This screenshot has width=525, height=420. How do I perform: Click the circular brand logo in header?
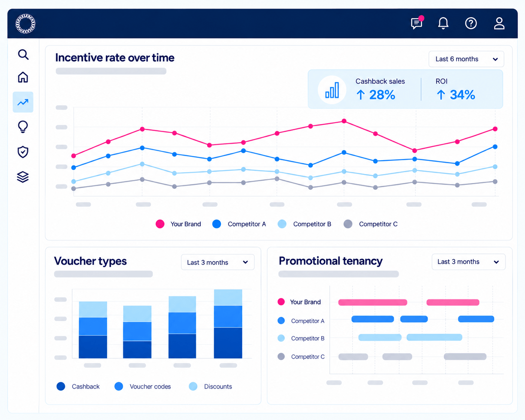(x=25, y=24)
